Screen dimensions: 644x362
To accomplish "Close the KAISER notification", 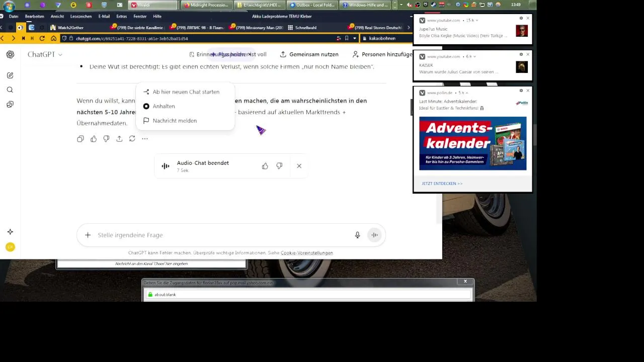I will [x=528, y=54].
